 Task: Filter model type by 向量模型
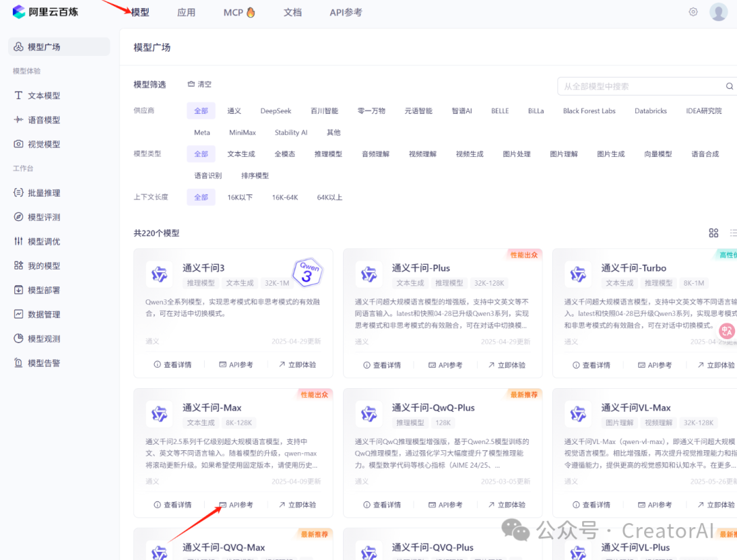(x=658, y=154)
